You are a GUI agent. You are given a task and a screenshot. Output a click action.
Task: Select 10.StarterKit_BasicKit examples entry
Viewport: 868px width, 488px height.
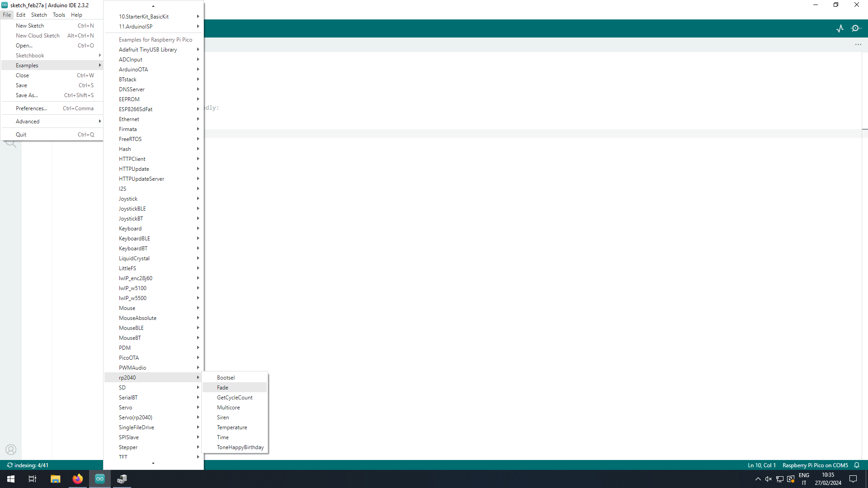tap(154, 17)
